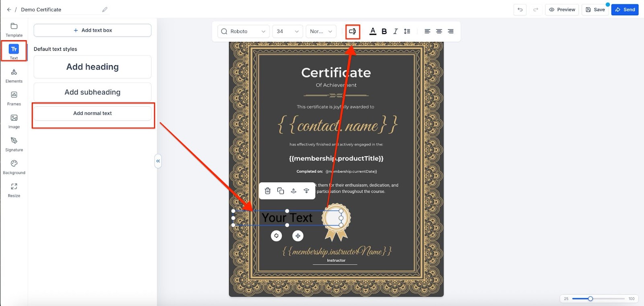This screenshot has height=306, width=644.
Task: Toggle bold formatting
Action: (x=384, y=31)
